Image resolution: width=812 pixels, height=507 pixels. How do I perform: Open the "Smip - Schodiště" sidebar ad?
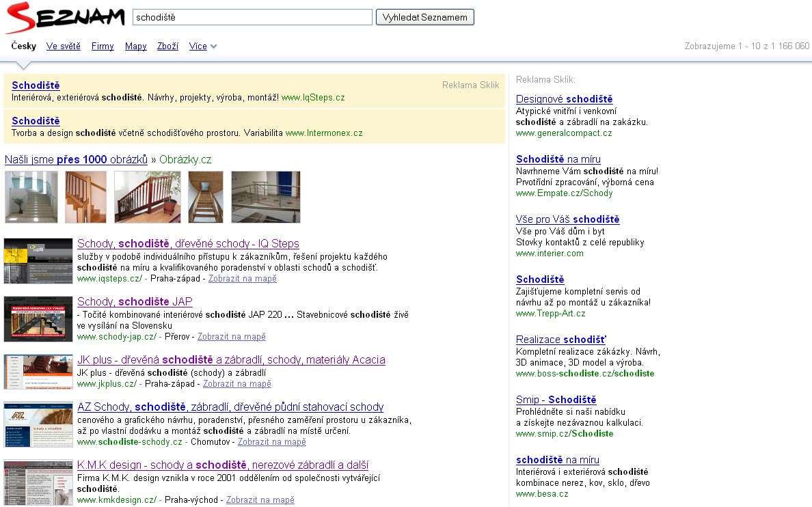556,399
